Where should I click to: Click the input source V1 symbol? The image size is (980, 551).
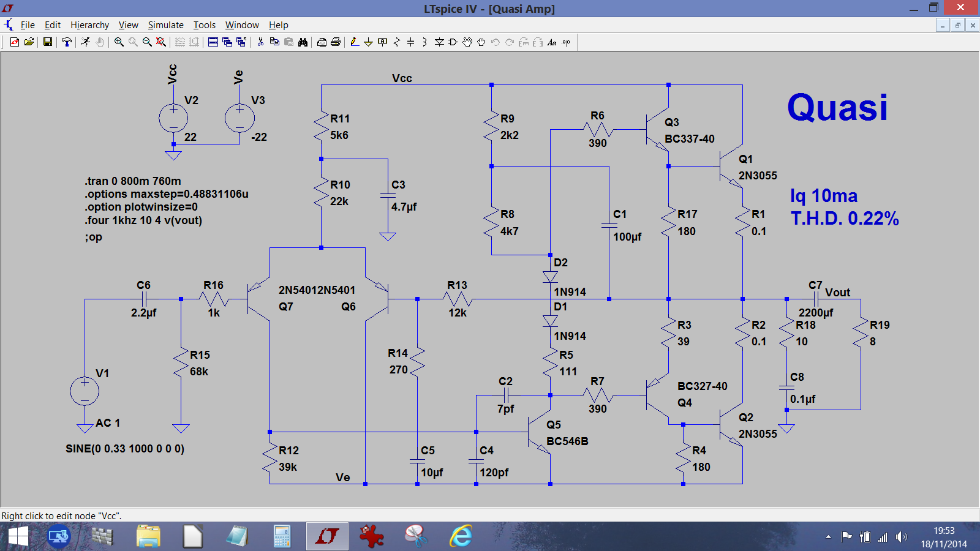[85, 391]
